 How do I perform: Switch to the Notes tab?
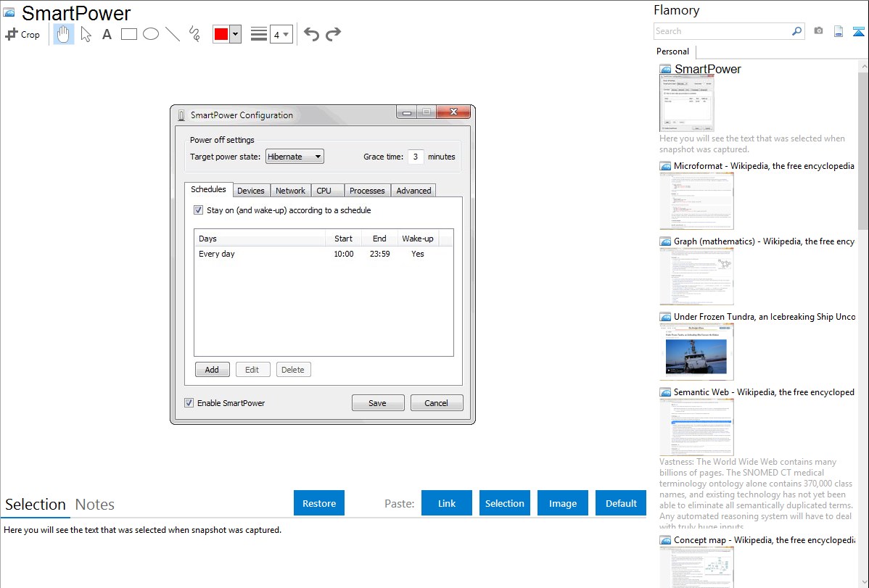click(x=95, y=505)
